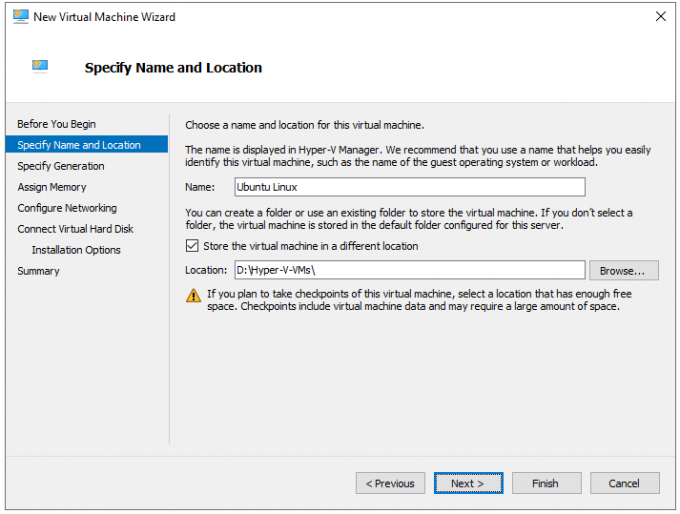Click the 'Name:' label
This screenshot has height=514, width=680.
tap(200, 187)
